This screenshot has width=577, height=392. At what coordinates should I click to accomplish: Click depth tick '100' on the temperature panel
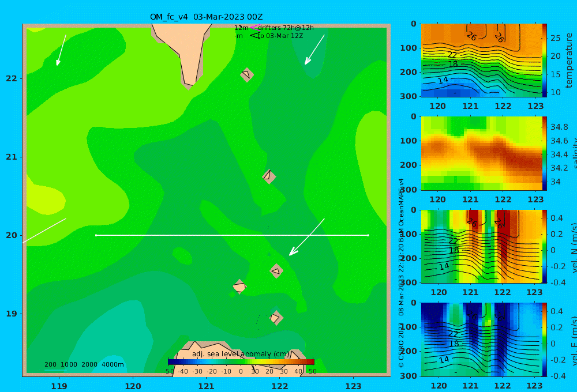408,48
